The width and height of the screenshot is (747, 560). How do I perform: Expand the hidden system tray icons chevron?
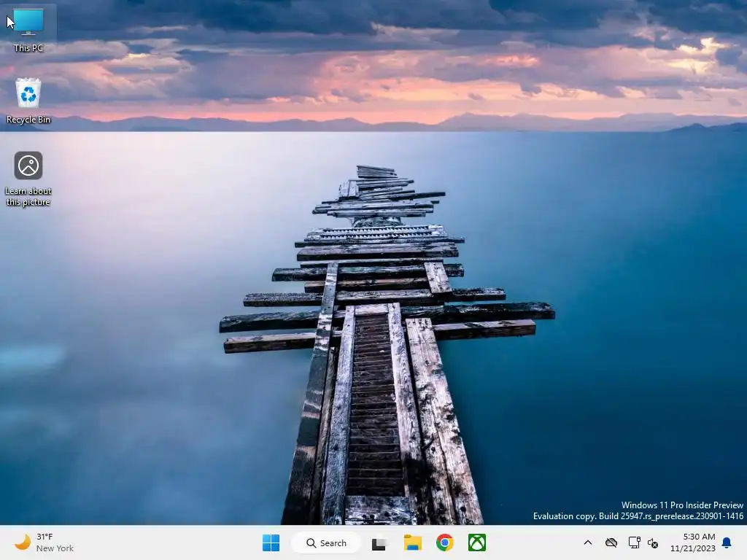588,542
